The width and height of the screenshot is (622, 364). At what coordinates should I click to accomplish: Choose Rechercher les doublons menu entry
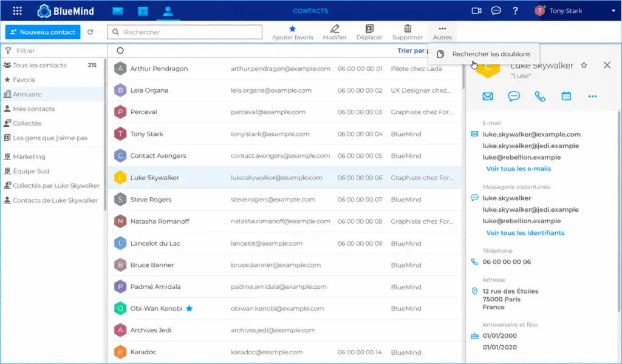pyautogui.click(x=484, y=54)
